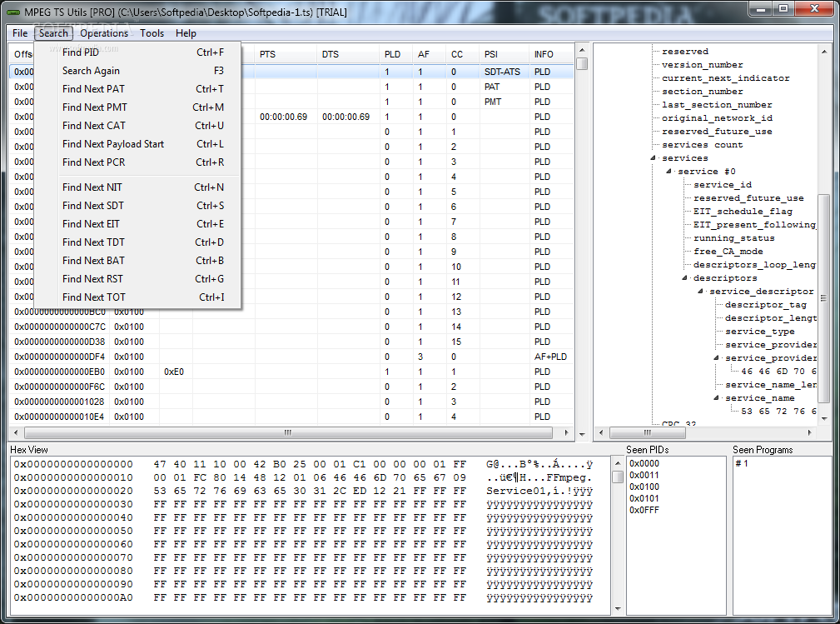This screenshot has height=624, width=840.
Task: Select the EIT_schedule_flag tree item
Action: coord(743,212)
